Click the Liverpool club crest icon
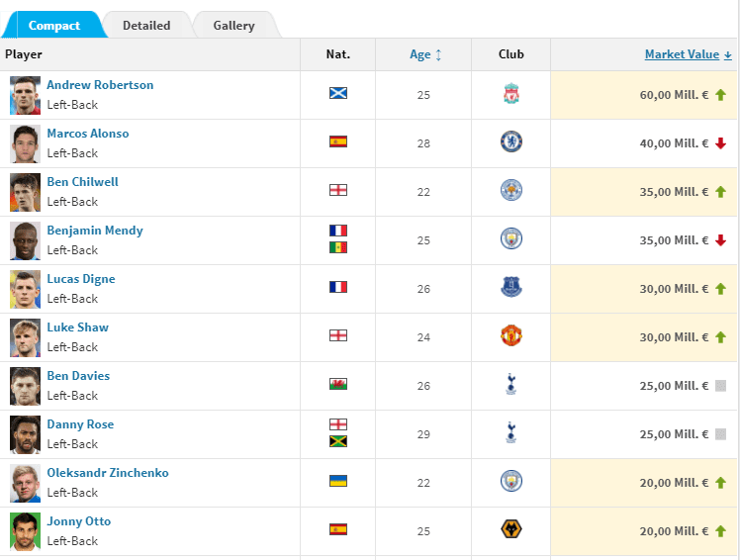The height and width of the screenshot is (560, 740). (511, 93)
